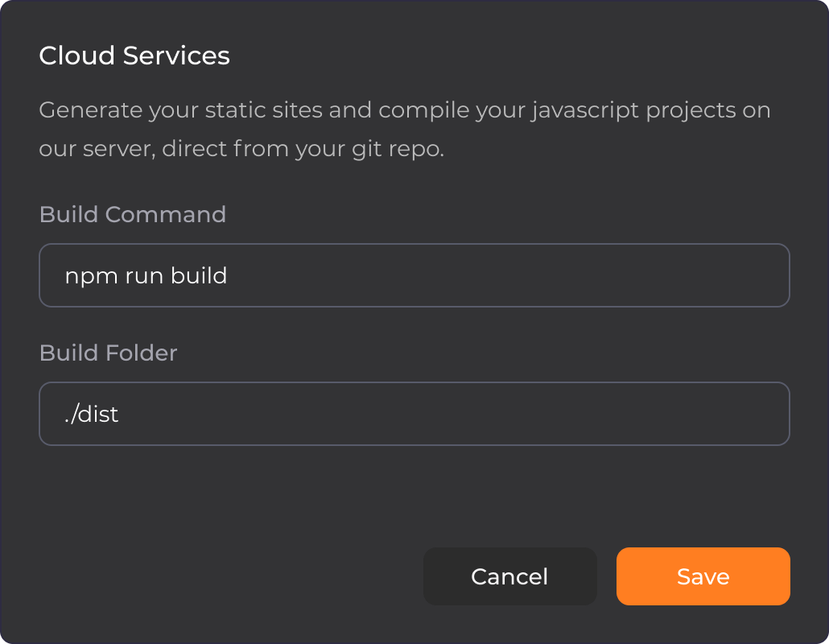Click the Build Command label

tap(132, 214)
